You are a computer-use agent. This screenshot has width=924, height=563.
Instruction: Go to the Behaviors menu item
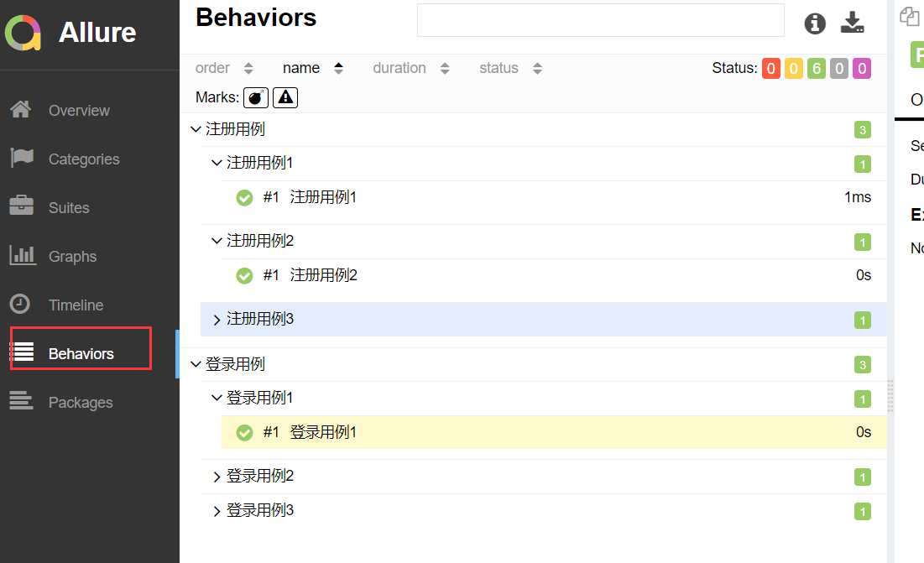tap(81, 353)
